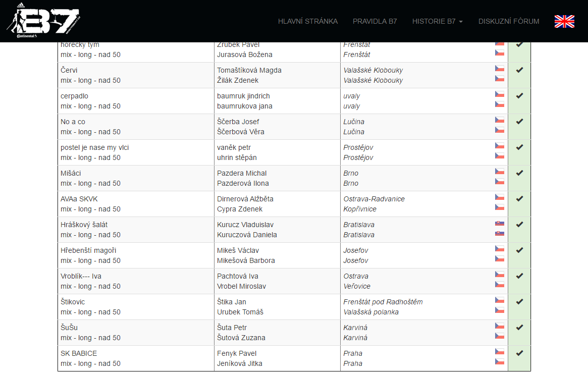This screenshot has width=588, height=375.
Task: Click Czech flag next to Veřovice
Action: click(x=500, y=285)
